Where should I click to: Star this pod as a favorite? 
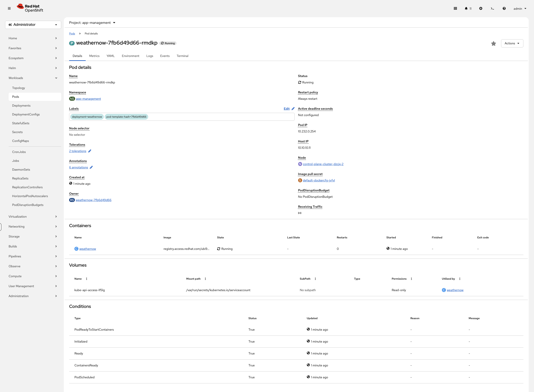493,43
